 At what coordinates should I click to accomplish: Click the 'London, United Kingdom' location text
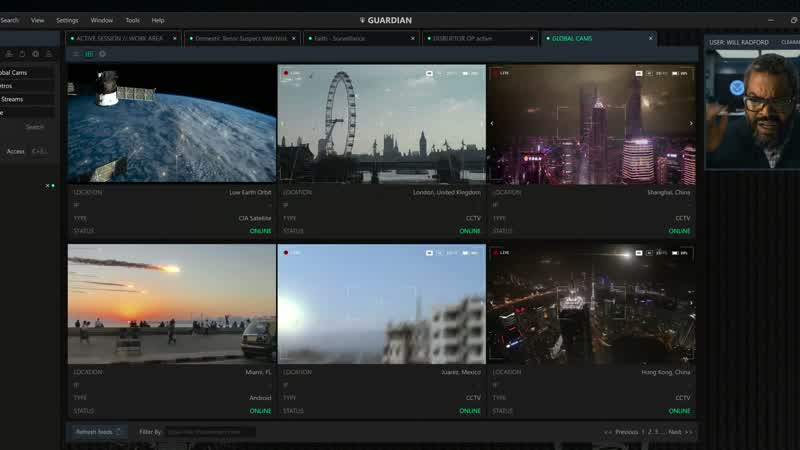(x=446, y=192)
